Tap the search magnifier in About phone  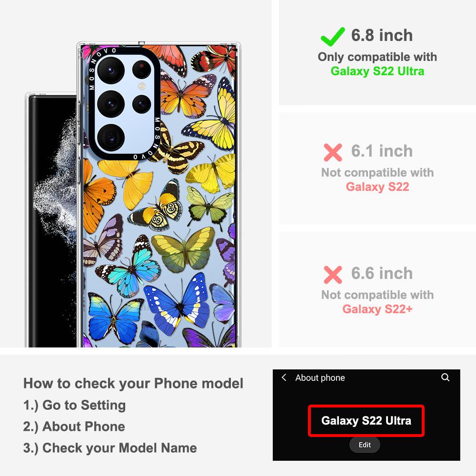(445, 377)
